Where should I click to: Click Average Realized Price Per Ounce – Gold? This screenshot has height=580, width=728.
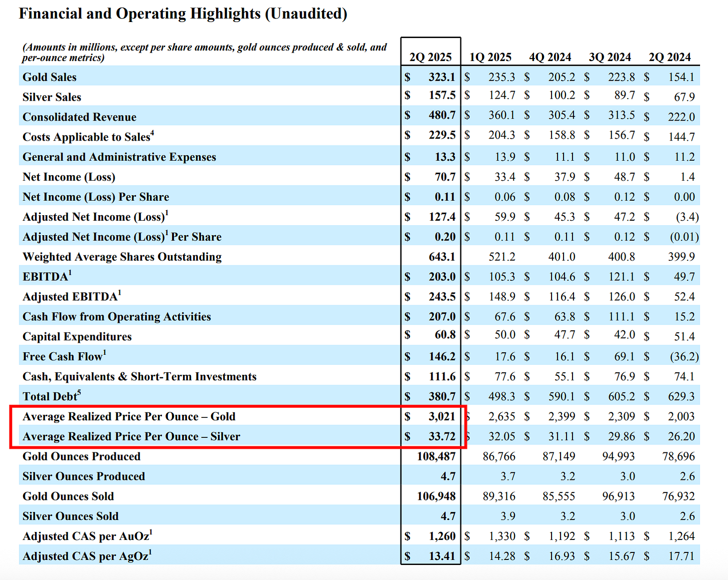[129, 416]
